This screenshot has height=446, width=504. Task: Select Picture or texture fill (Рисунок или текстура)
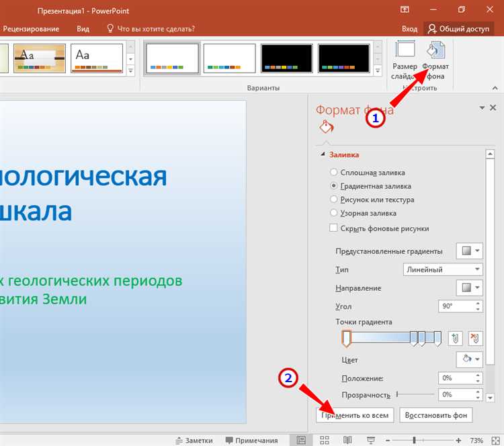coord(333,199)
